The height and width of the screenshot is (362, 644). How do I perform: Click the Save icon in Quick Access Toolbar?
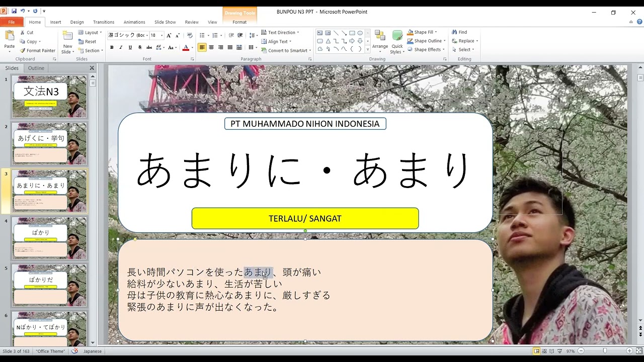(14, 11)
